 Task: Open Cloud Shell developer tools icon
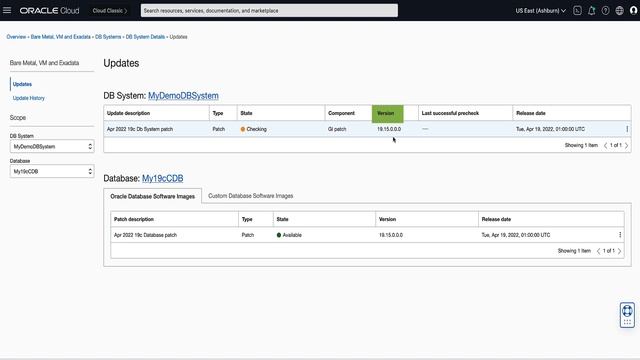click(577, 11)
